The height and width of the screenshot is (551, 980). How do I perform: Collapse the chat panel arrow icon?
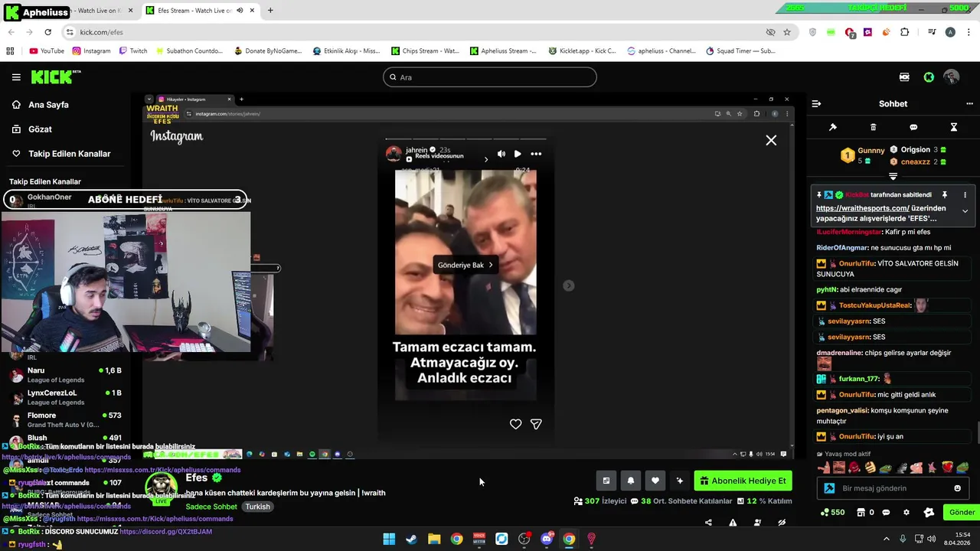[x=816, y=104]
